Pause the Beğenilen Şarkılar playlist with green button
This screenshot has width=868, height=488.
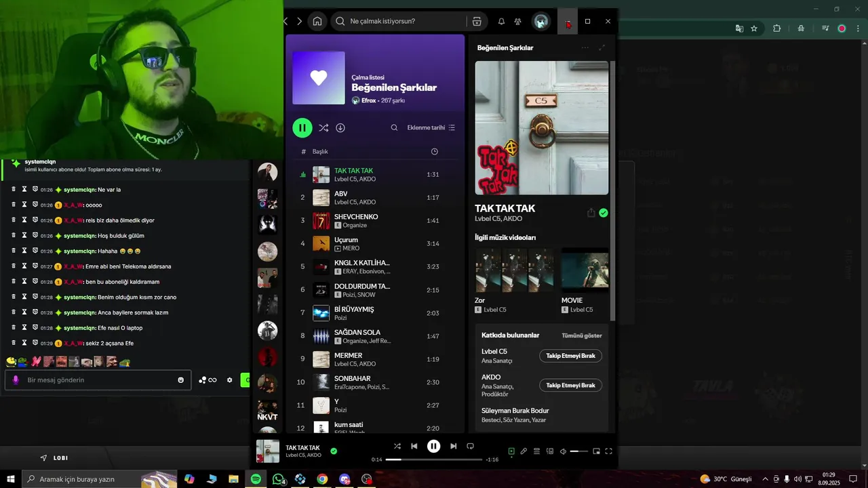click(x=302, y=127)
